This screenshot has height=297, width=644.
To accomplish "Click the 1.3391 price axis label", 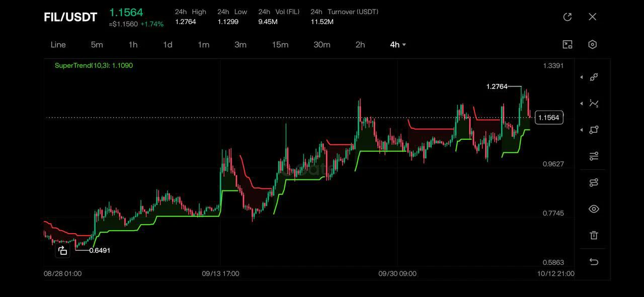I will click(x=553, y=65).
